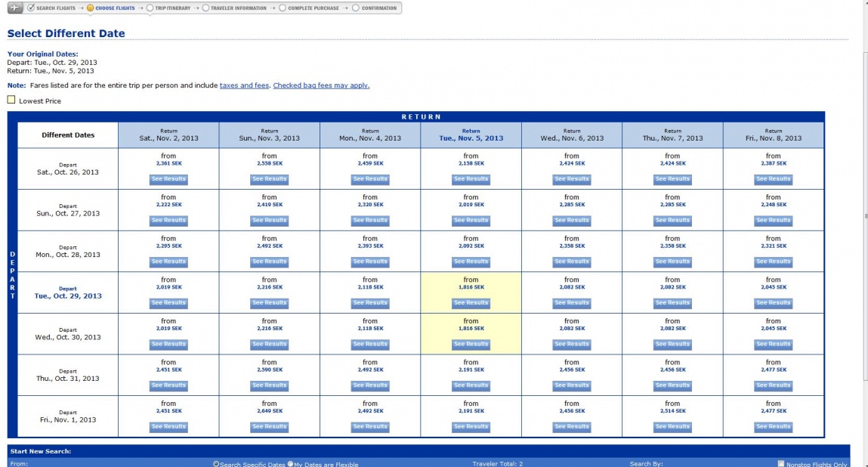868x467 pixels.
Task: Select My Dates are Flexible radio button
Action: (290, 464)
